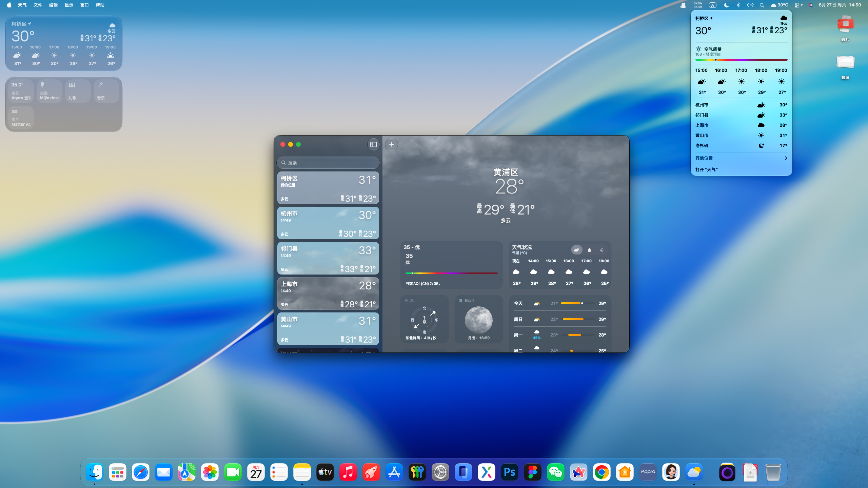This screenshot has width=868, height=488.
Task: Toggle the 音乐 tile in Home widget
Action: [x=106, y=91]
